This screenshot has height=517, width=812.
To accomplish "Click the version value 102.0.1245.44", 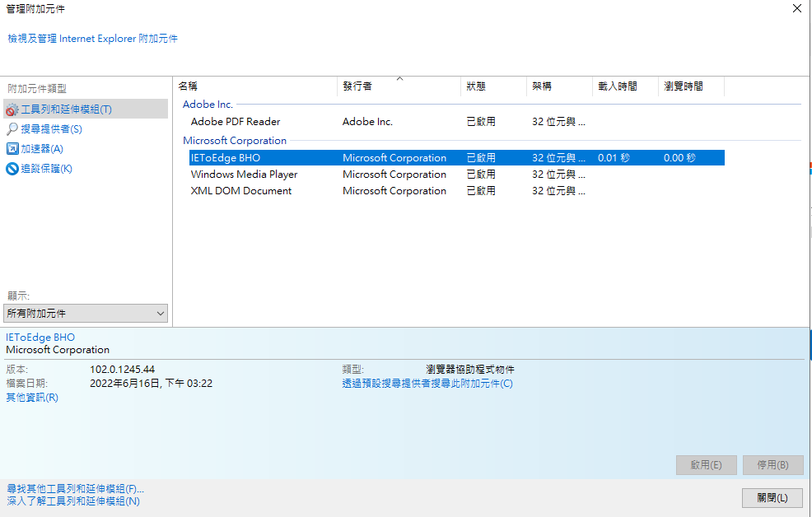I will coord(122,370).
